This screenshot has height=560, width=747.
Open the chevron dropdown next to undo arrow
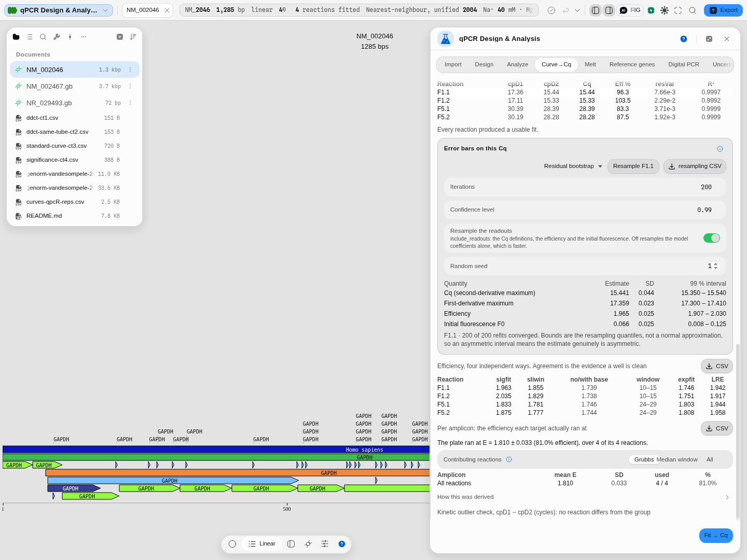point(577,10)
